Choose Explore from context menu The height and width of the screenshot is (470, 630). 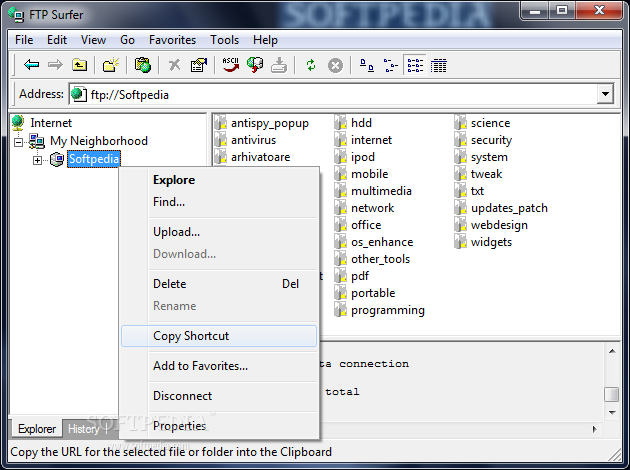219,180
